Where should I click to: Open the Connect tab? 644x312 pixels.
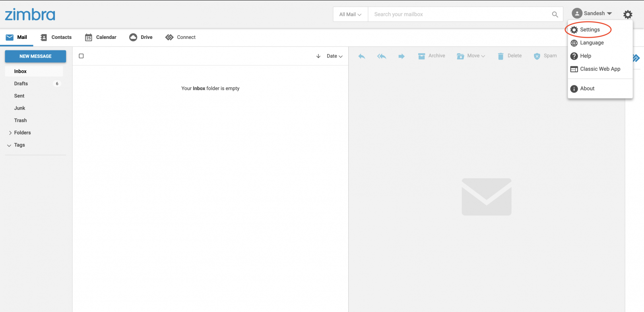pos(180,37)
